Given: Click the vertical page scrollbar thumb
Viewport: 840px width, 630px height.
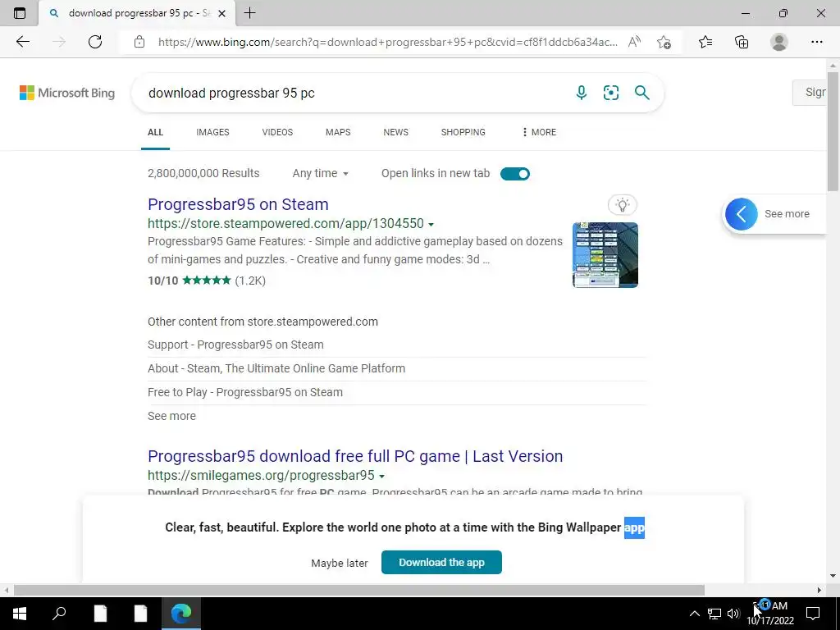Looking at the screenshot, I should pos(833,130).
